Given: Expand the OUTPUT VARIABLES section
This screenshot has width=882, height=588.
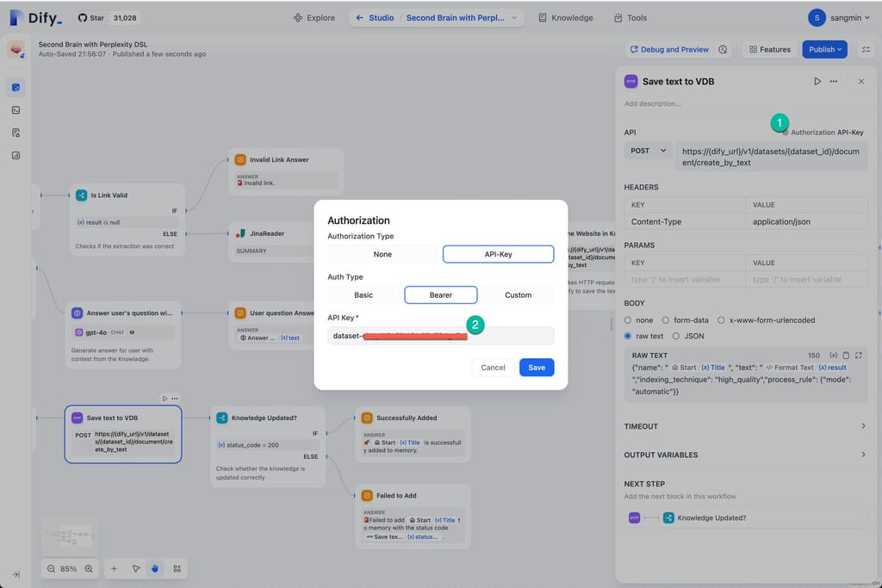Looking at the screenshot, I should click(x=745, y=455).
